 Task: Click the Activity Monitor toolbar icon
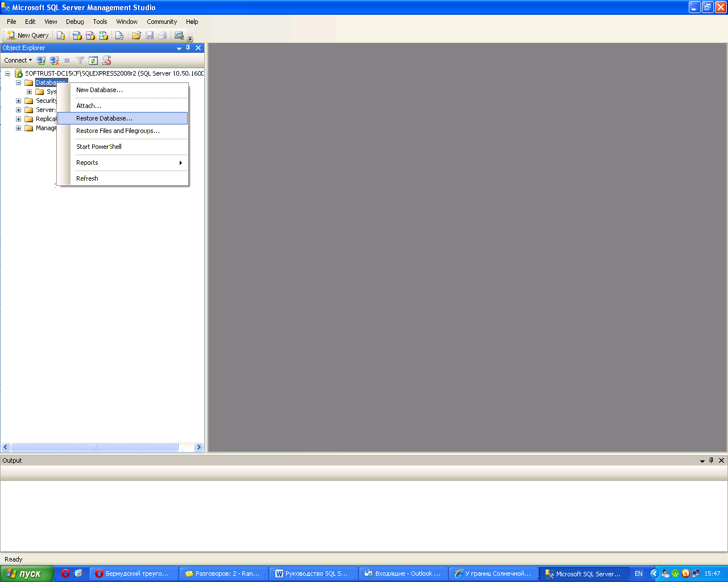point(179,35)
